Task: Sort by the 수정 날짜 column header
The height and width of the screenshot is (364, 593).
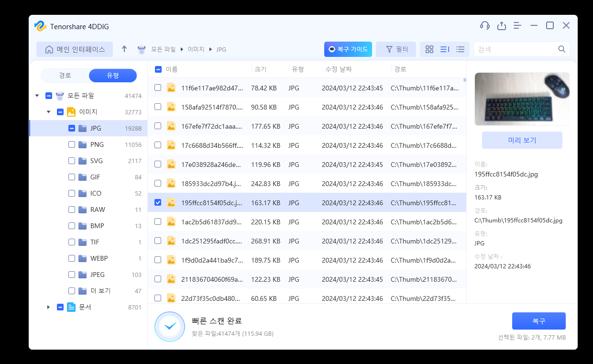Action: click(338, 69)
